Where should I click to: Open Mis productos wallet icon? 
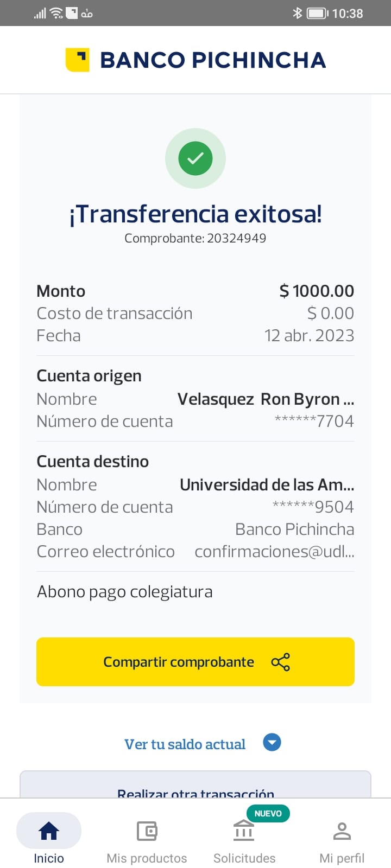point(147,831)
